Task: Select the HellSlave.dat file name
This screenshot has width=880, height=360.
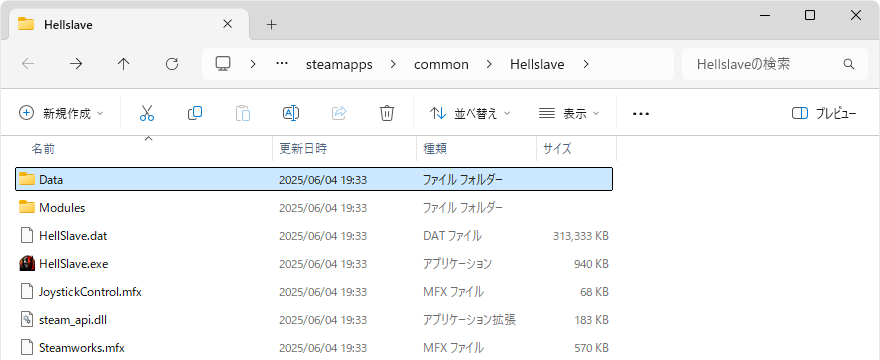Action: tap(73, 236)
